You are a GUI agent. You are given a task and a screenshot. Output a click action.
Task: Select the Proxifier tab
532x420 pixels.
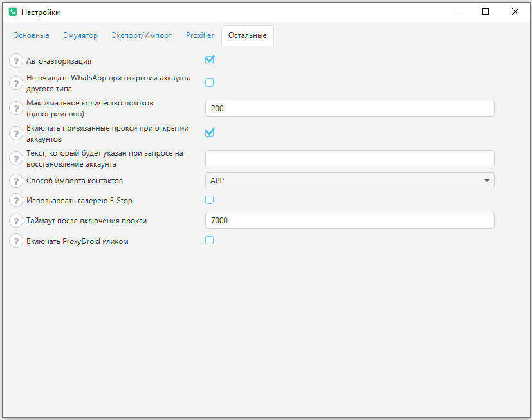click(x=200, y=35)
